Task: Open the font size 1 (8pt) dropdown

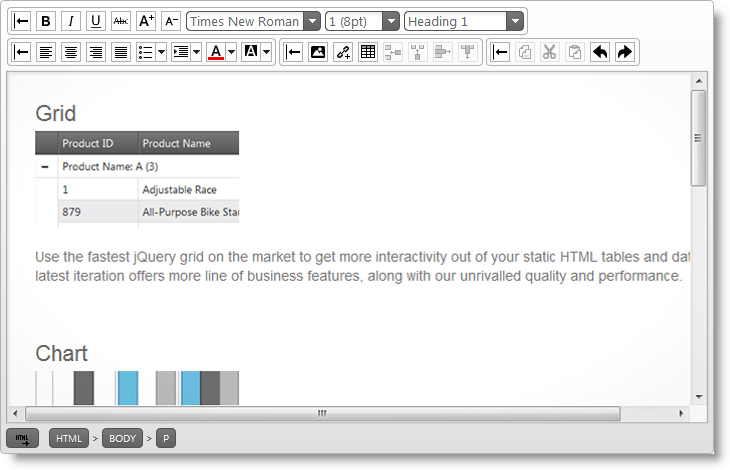Action: tap(390, 21)
